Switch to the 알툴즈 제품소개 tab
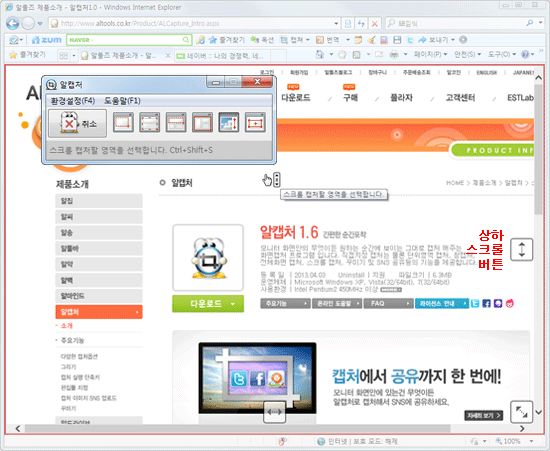 [x=121, y=55]
